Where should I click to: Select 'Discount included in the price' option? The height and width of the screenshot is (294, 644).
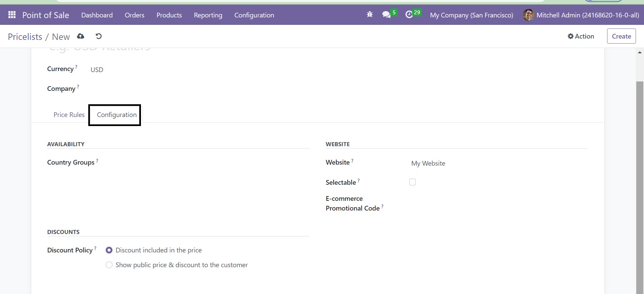(x=109, y=250)
